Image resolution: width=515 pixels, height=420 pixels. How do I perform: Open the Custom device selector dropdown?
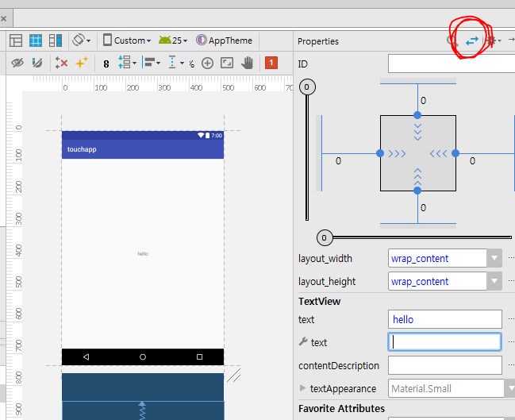(x=127, y=40)
